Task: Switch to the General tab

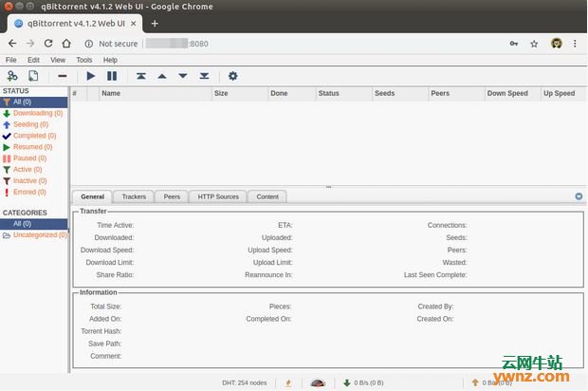Action: coord(92,196)
